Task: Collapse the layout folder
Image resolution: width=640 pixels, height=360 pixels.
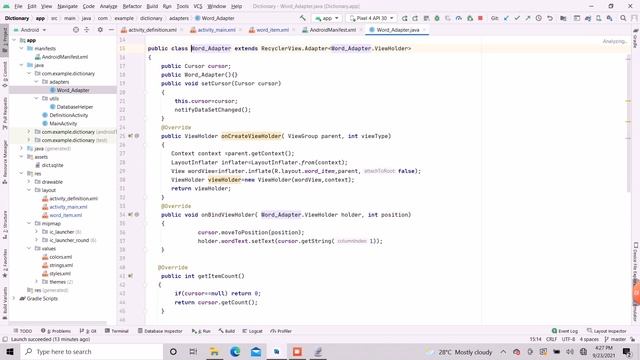Action: (x=29, y=190)
